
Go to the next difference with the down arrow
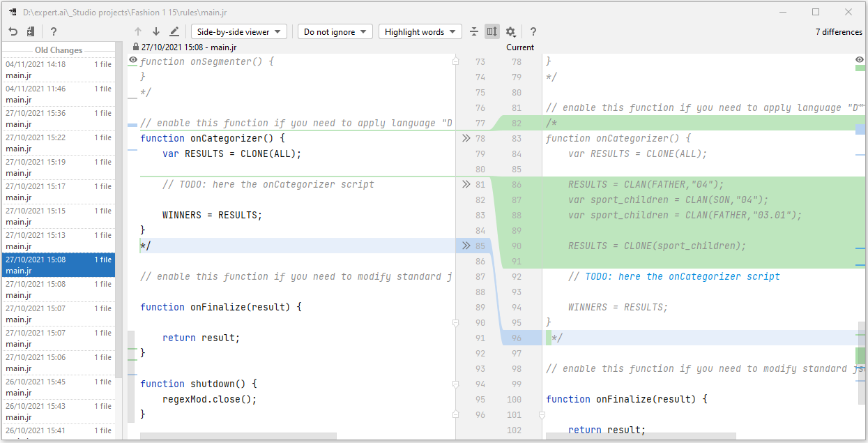click(x=156, y=31)
